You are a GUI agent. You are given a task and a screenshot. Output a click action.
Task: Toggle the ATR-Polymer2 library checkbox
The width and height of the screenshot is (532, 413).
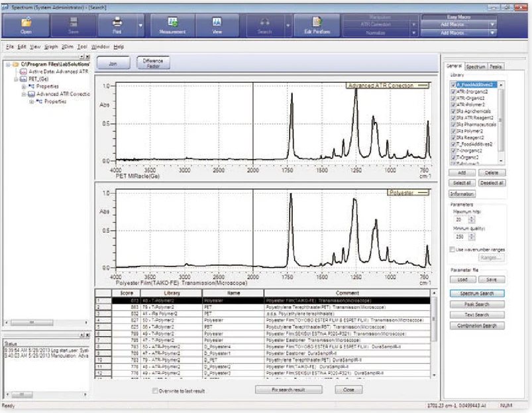pyautogui.click(x=453, y=104)
